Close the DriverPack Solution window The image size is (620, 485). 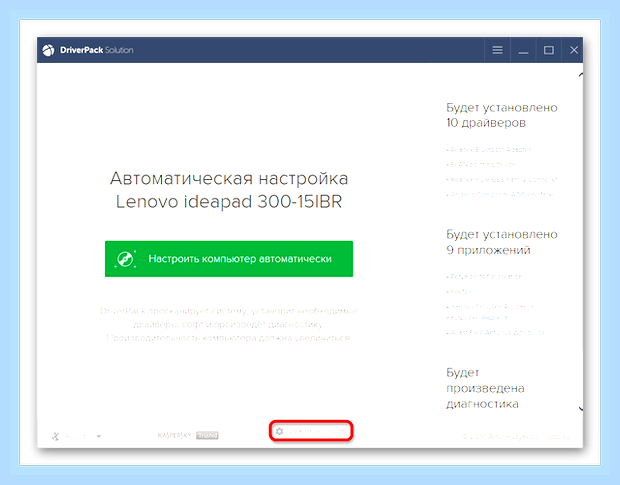pos(574,50)
